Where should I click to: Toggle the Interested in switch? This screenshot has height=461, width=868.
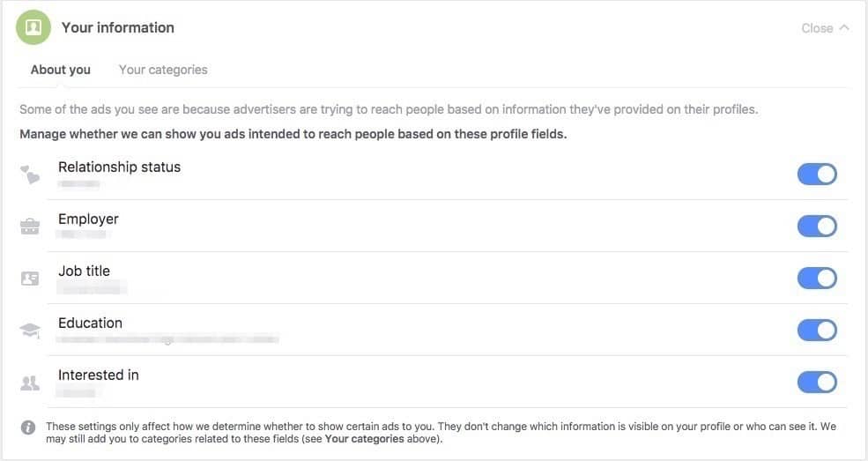[817, 383]
